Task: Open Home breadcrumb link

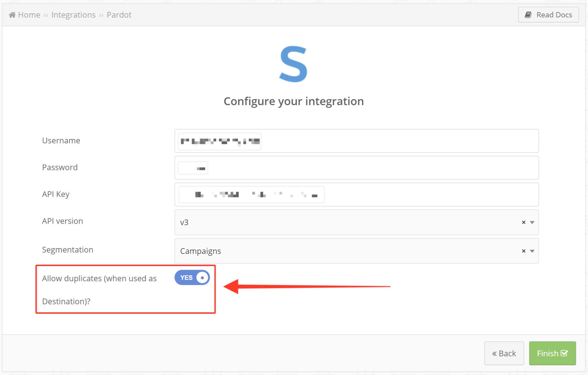Action: point(29,15)
